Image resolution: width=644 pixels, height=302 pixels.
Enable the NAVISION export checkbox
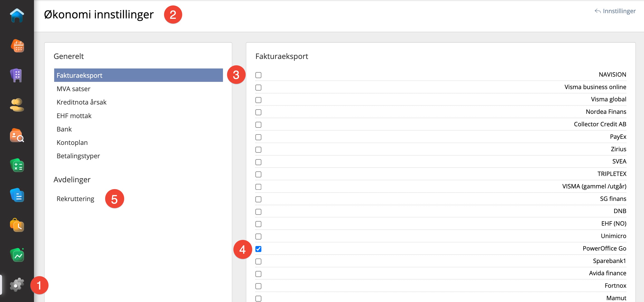click(x=258, y=75)
